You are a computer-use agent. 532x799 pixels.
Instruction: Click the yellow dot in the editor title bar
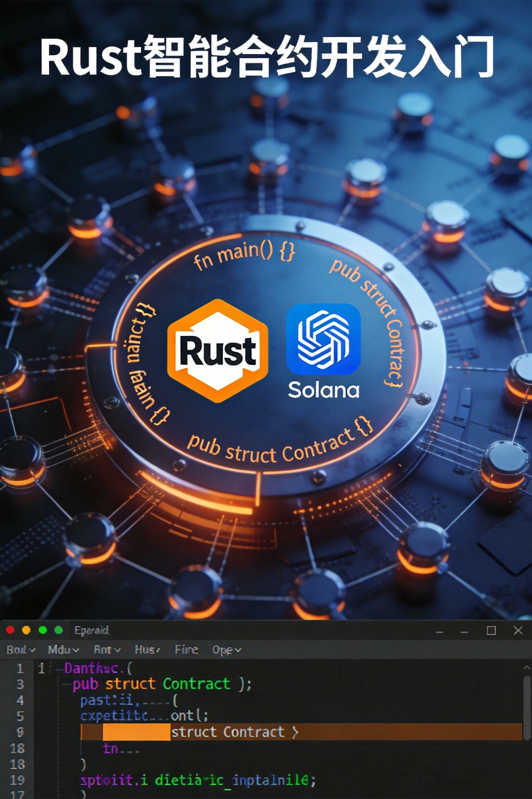(x=26, y=630)
